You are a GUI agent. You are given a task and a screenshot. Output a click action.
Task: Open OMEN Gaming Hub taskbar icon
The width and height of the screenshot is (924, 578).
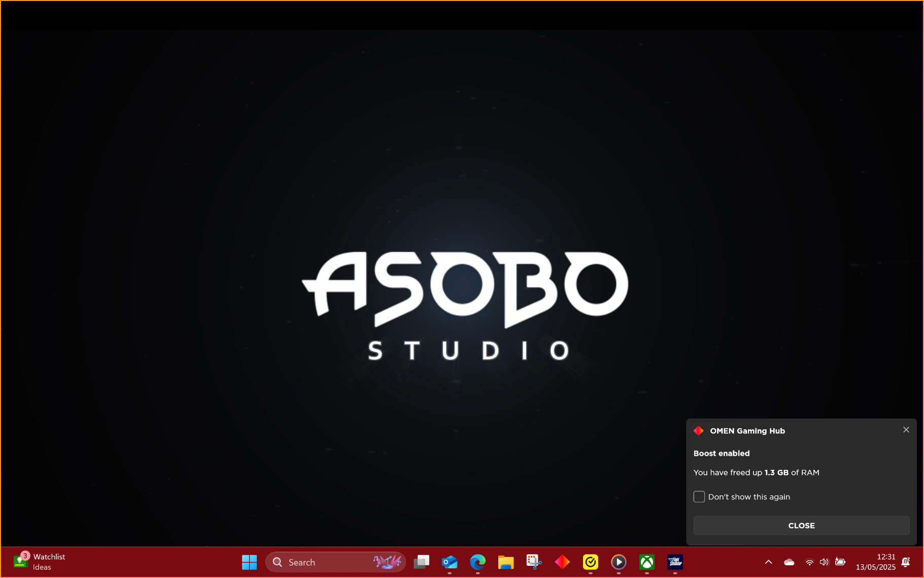pos(562,562)
